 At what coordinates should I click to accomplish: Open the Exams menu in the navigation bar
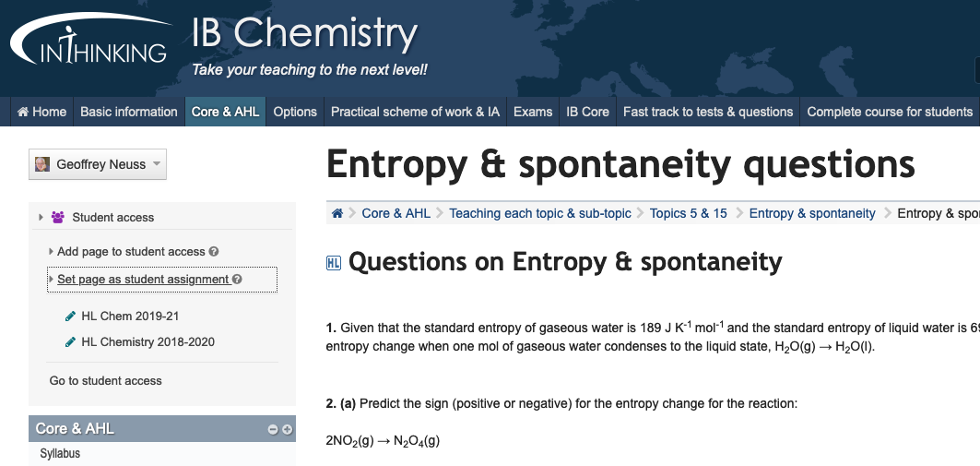tap(533, 112)
